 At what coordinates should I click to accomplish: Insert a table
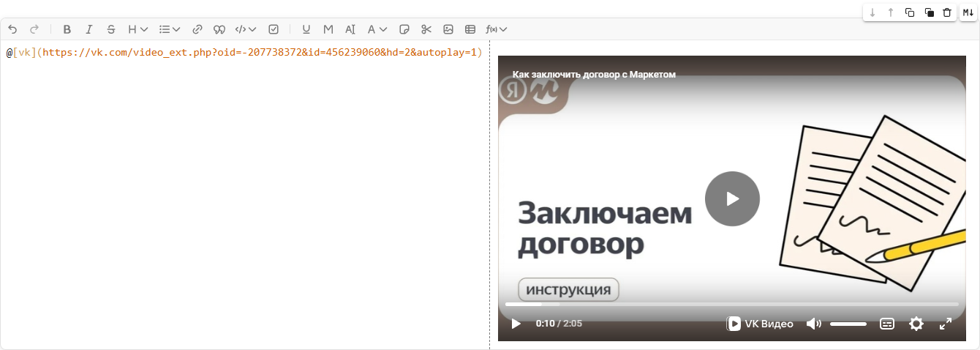coord(470,29)
